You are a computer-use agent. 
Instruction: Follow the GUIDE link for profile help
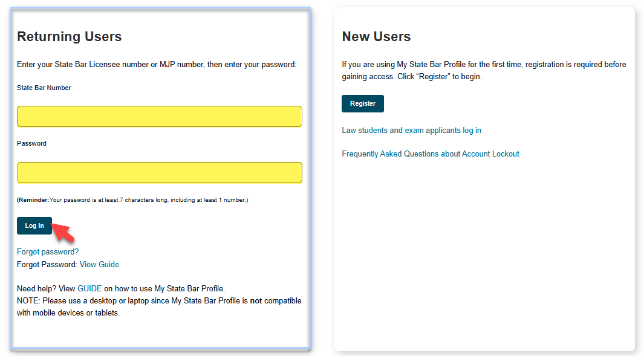(x=89, y=288)
